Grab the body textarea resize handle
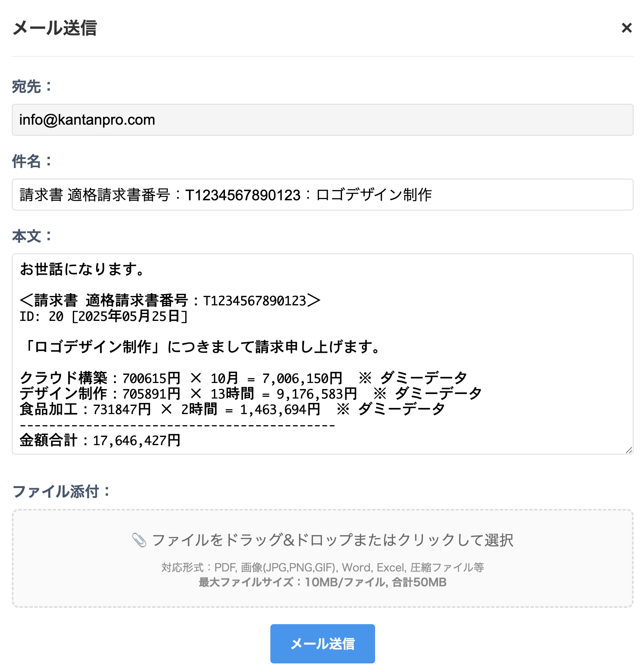Screen dimensions: 643x672 click(629, 450)
